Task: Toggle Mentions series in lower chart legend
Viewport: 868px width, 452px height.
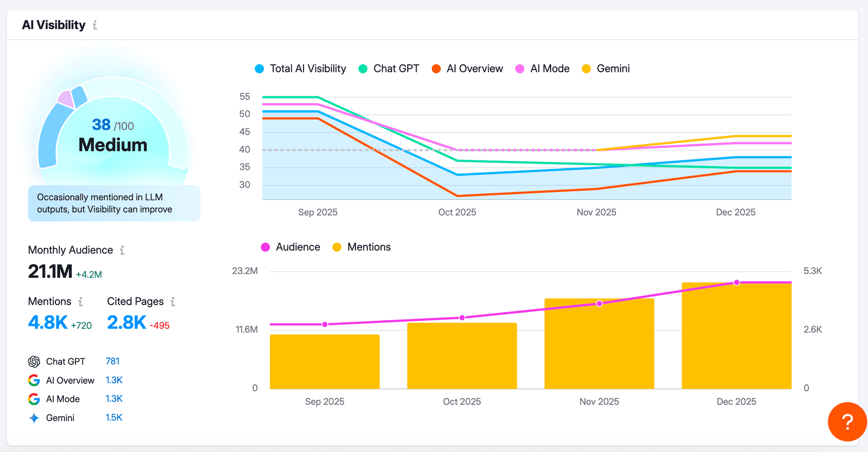Action: pos(361,247)
